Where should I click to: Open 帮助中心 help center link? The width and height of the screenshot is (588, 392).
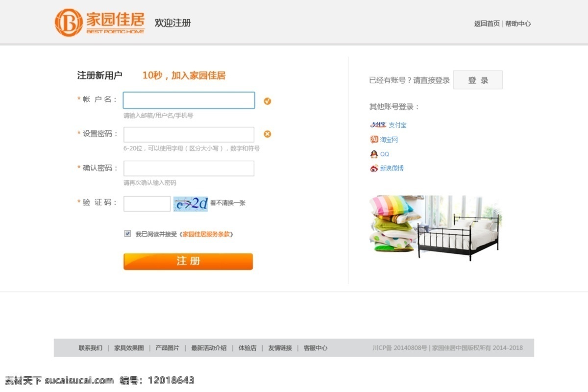pos(518,24)
